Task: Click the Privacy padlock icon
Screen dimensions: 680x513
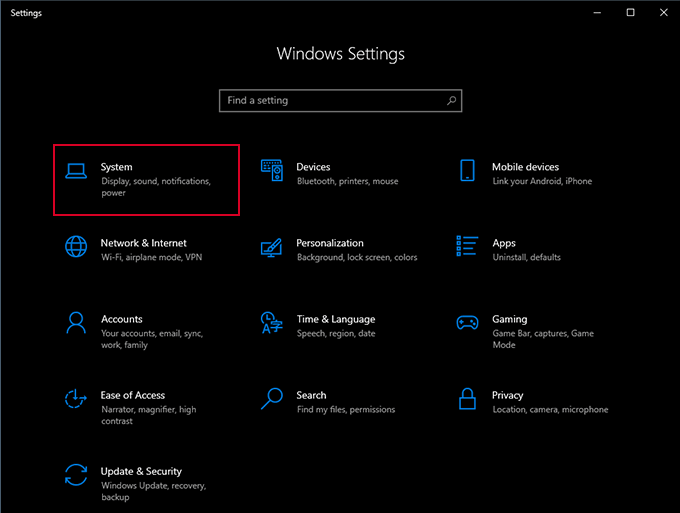Action: coord(467,399)
